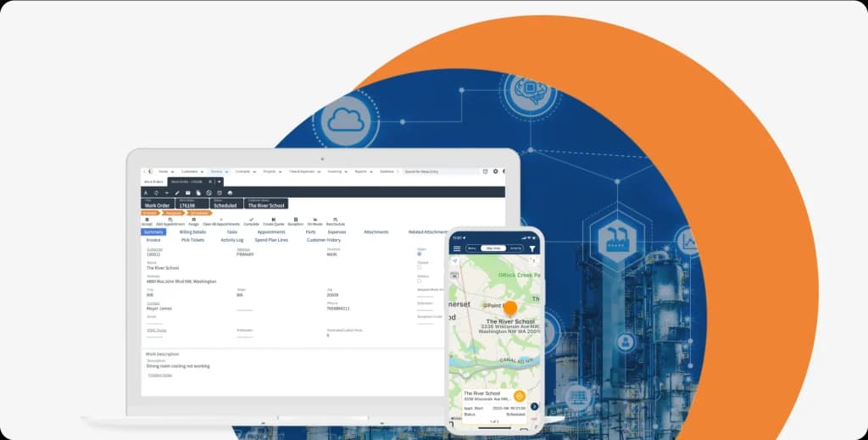Click the plus add icon in dark toolbar
The width and height of the screenshot is (868, 440).
point(167,192)
